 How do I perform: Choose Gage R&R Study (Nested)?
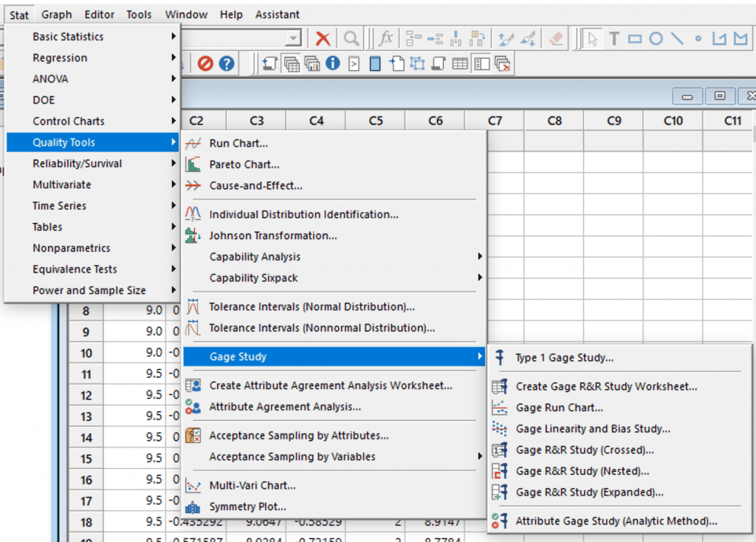coord(619,471)
